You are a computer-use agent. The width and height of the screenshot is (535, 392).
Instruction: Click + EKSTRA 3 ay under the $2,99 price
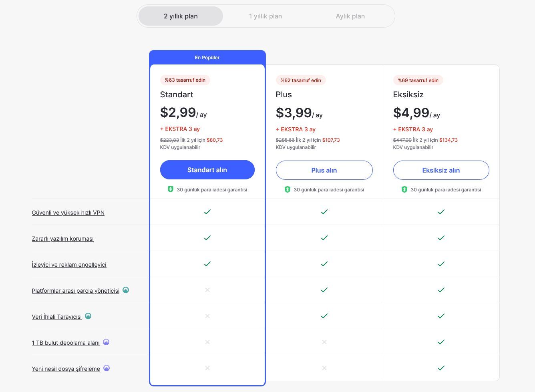pyautogui.click(x=180, y=129)
